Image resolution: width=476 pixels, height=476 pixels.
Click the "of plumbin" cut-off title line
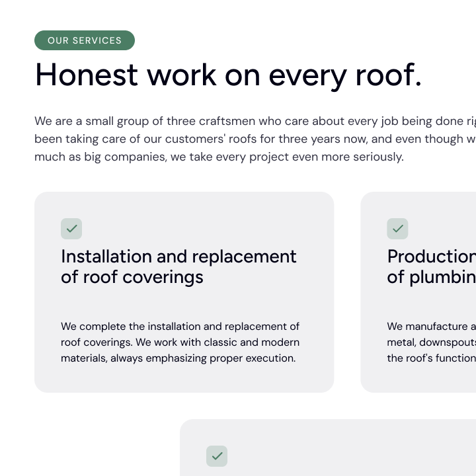(x=431, y=277)
